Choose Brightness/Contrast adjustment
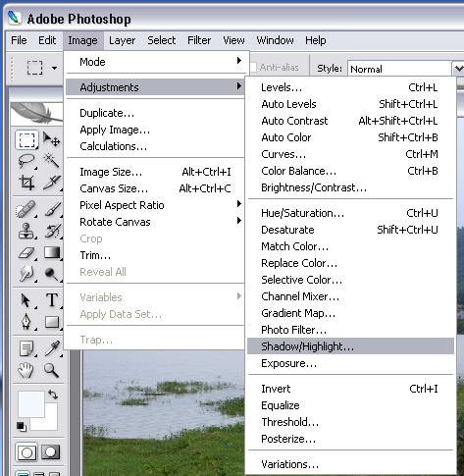The image size is (464, 476). (x=350, y=187)
